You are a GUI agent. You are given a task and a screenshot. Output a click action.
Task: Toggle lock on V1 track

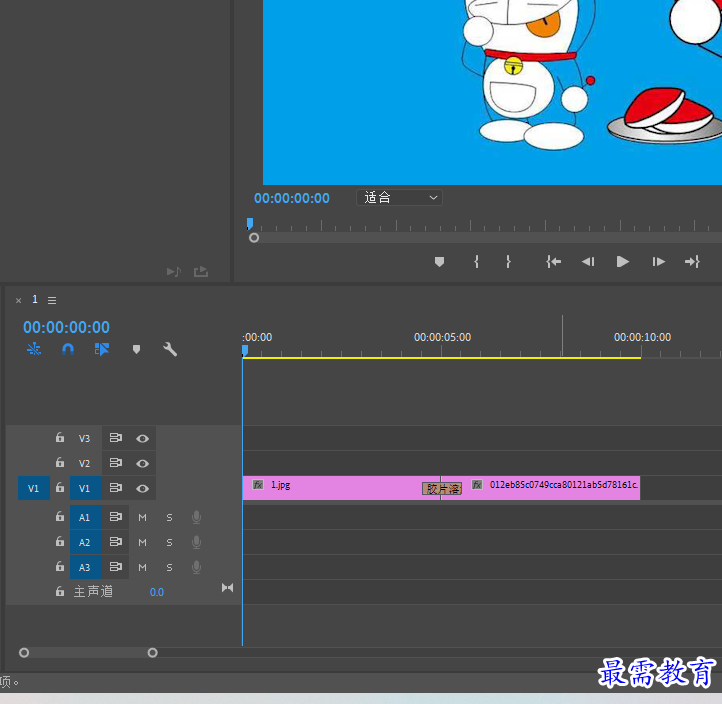60,488
